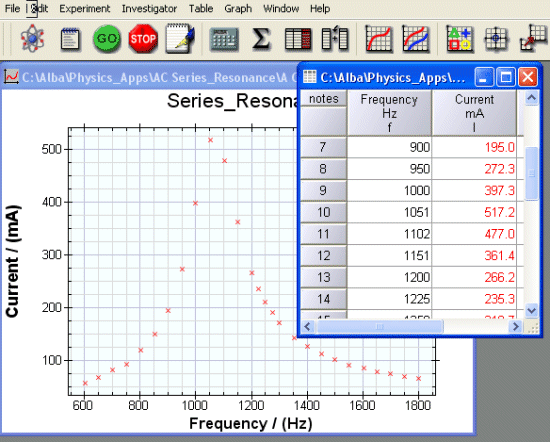Click the table's vertical scrollbar thumb
This screenshot has height=442, width=550.
coord(531,174)
